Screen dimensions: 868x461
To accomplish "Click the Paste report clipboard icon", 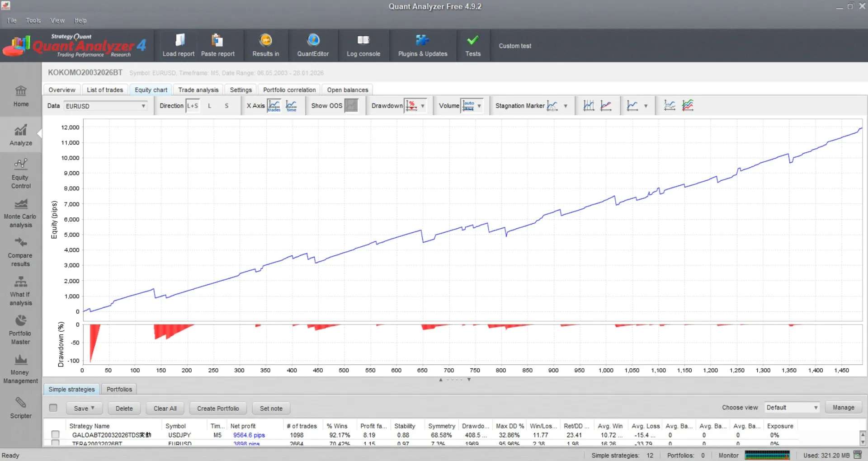I will coord(217,40).
